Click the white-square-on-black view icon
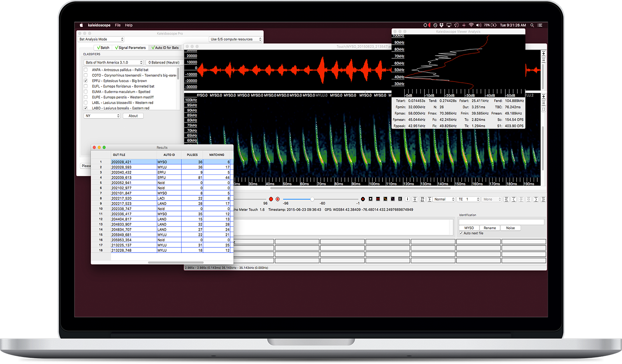Image resolution: width=622 pixels, height=364 pixels. [x=370, y=199]
